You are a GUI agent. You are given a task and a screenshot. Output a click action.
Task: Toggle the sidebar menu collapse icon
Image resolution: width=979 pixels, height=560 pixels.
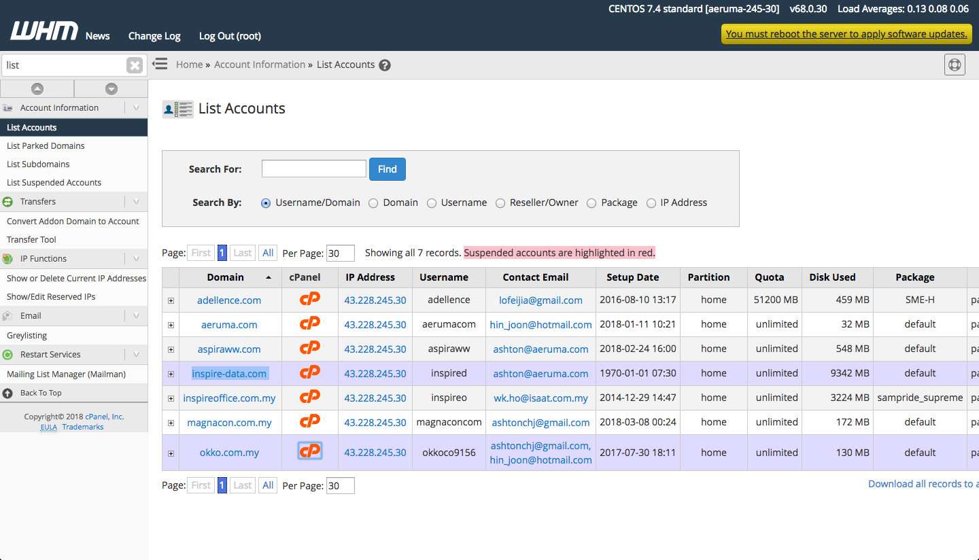160,64
